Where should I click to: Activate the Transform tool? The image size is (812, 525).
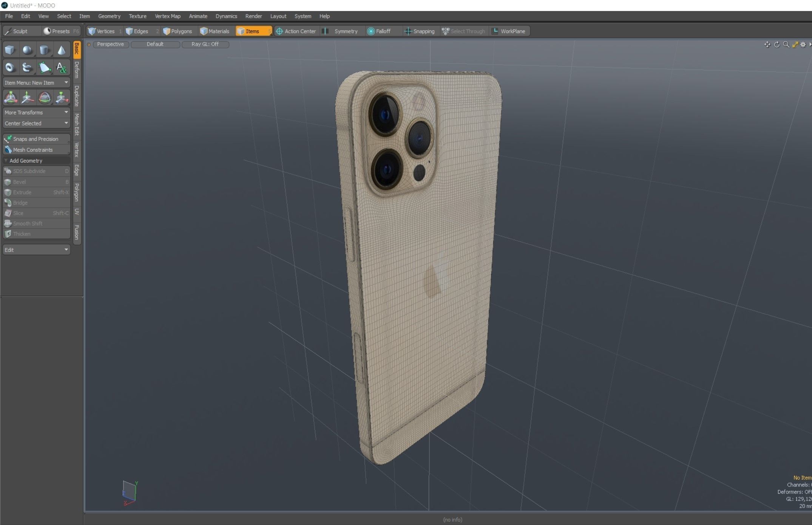point(10,98)
